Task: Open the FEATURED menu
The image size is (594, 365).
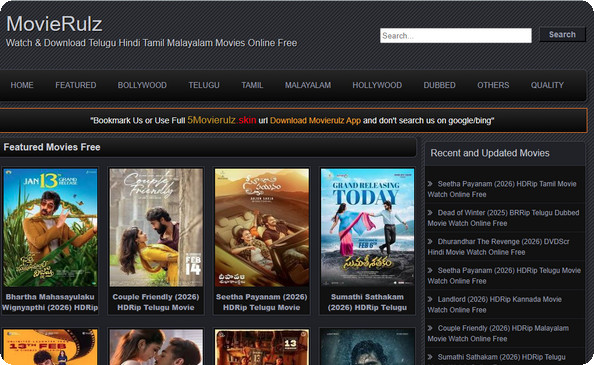Action: coord(76,85)
